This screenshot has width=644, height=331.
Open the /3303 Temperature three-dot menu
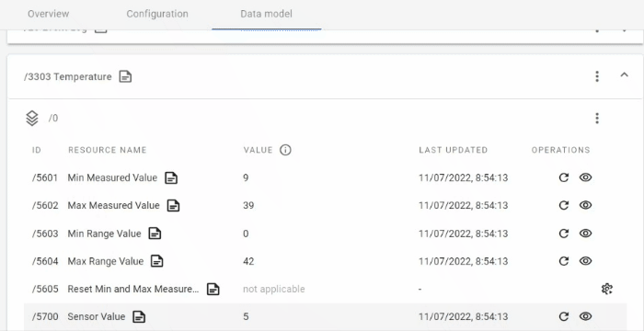point(597,76)
